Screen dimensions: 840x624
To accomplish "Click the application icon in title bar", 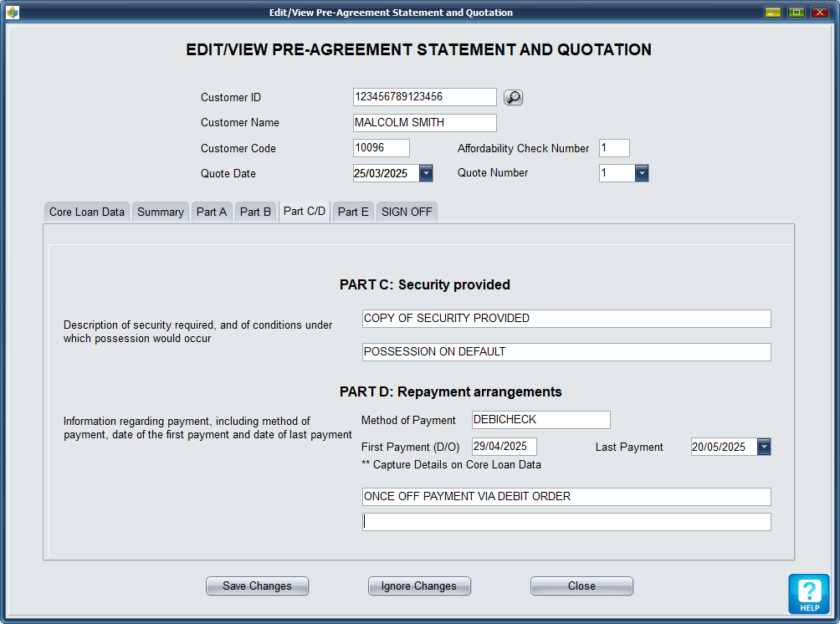I will [12, 13].
